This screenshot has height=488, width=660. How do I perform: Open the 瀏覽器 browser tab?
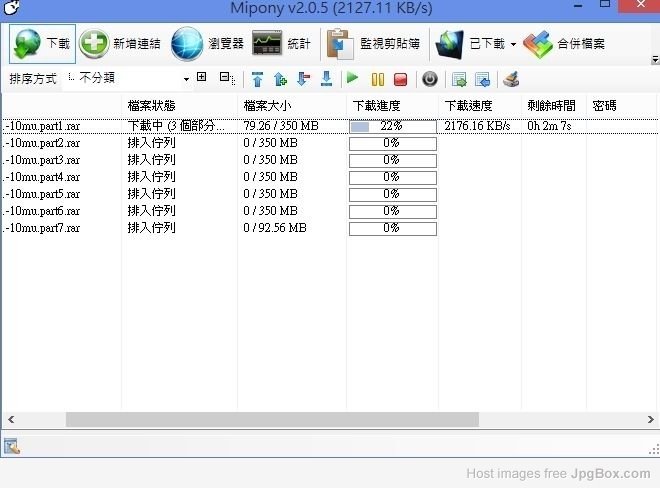[207, 44]
